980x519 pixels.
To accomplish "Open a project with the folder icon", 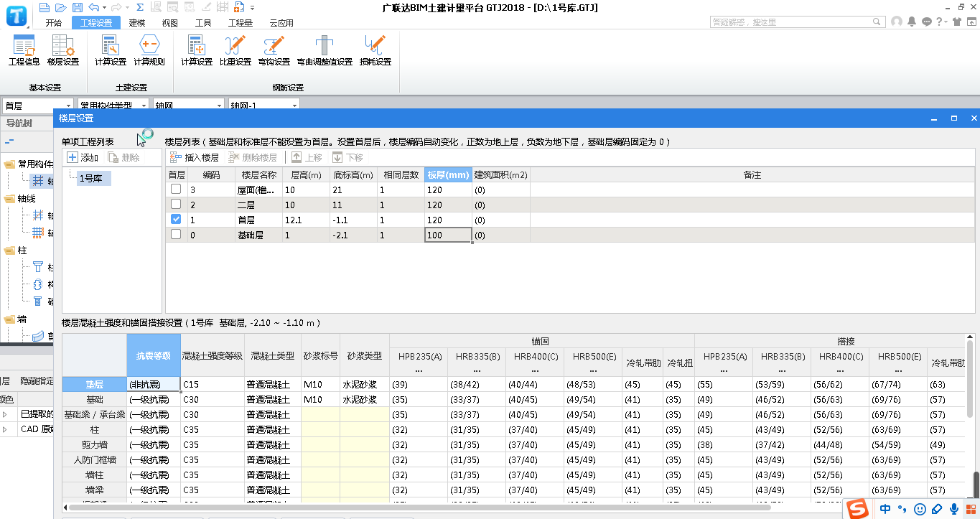I will pyautogui.click(x=60, y=8).
